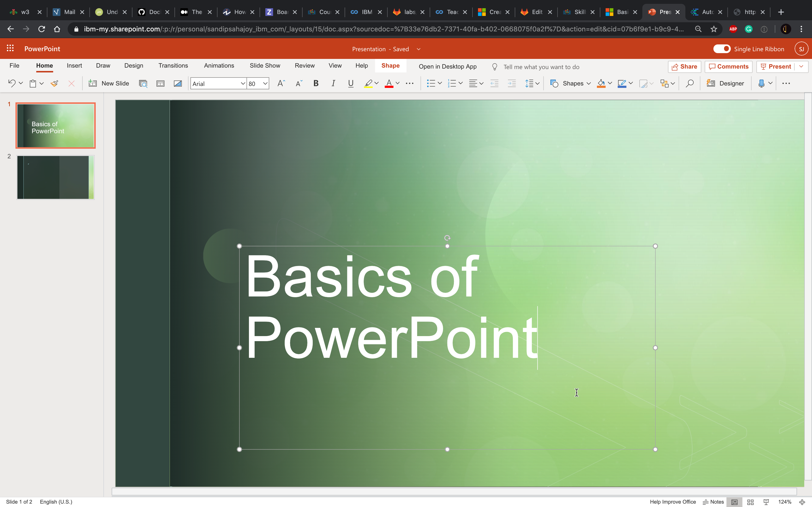
Task: Click the Dictate microphone icon
Action: 761,84
